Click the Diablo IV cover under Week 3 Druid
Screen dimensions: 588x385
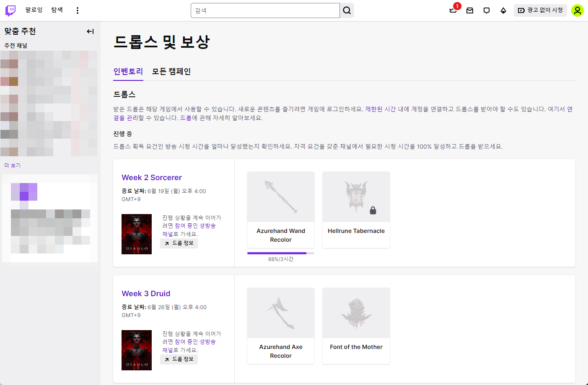pos(137,350)
